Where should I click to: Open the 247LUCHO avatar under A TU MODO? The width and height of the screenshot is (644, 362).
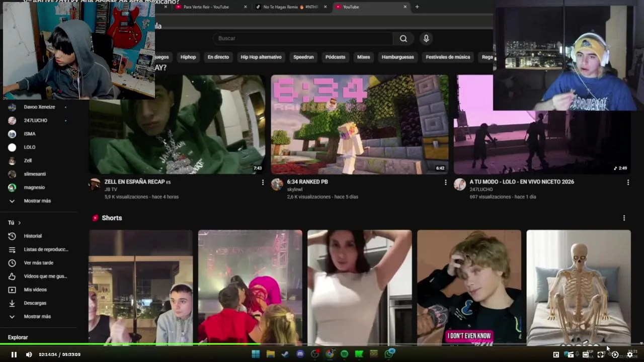click(459, 184)
